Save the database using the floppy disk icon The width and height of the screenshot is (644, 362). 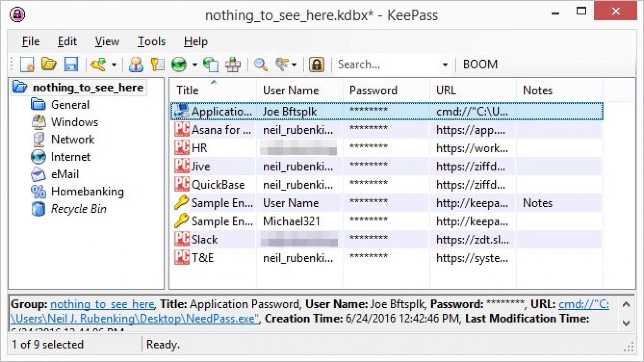71,64
